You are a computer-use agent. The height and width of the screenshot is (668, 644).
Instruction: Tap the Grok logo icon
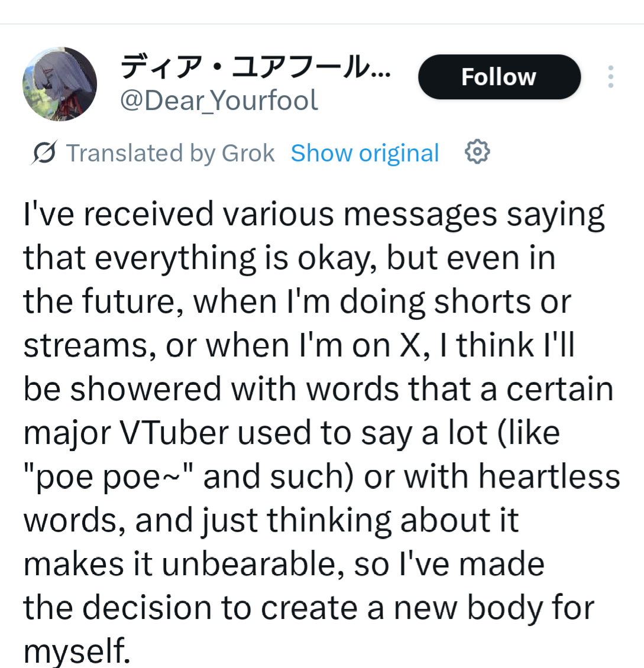pos(44,153)
